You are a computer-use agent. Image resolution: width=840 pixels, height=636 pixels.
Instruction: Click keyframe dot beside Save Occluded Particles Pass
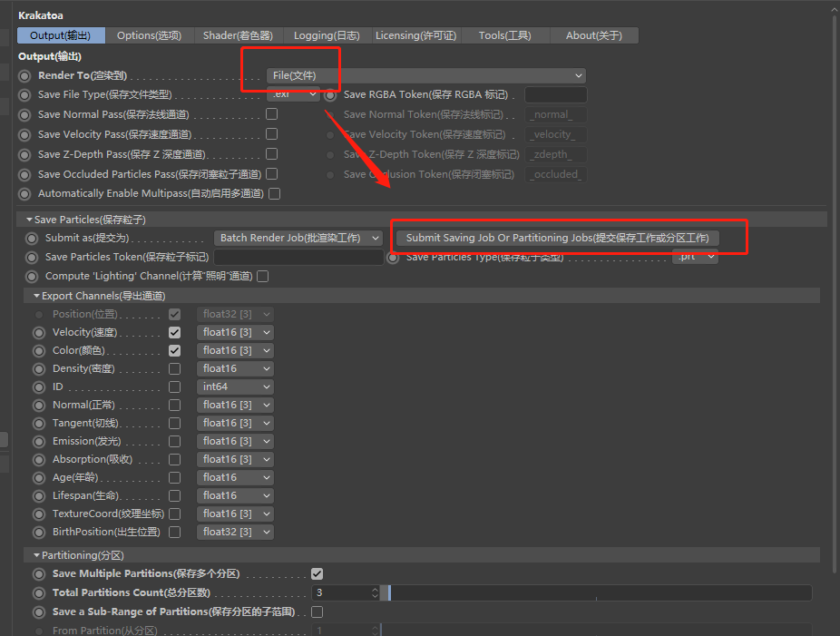tap(24, 175)
